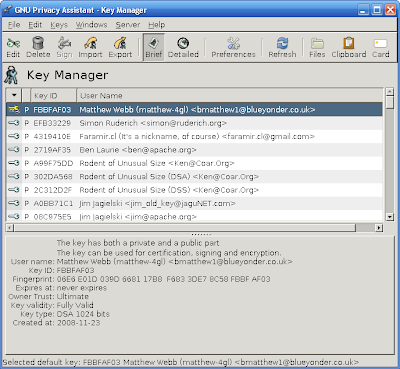
Task: Click the Fingerprint value in details
Action: [x=163, y=279]
